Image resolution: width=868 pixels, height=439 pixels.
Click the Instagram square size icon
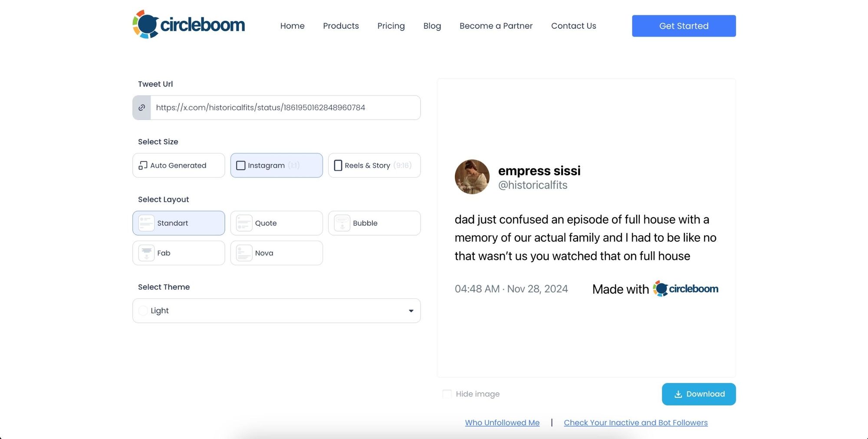click(x=240, y=165)
